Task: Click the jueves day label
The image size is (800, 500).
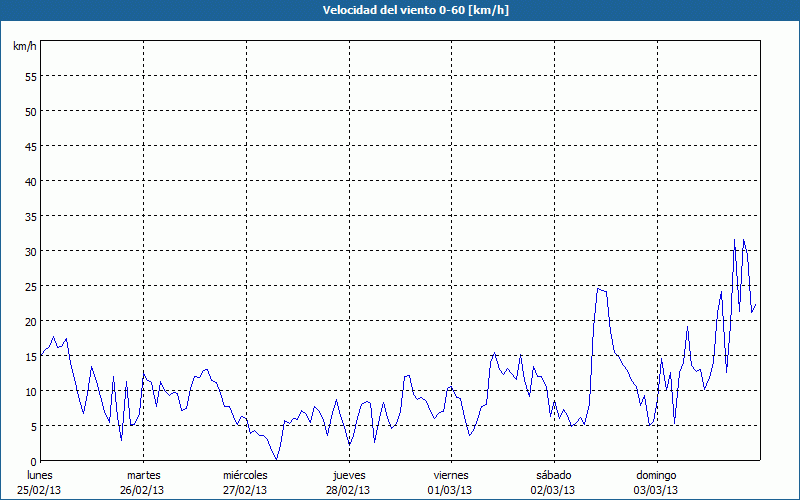Action: tap(348, 475)
